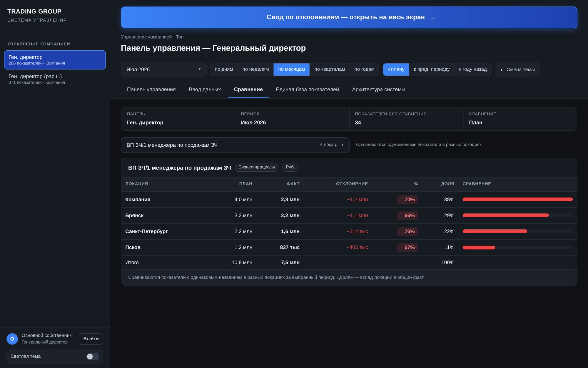Click the Локация column header
The height and width of the screenshot is (368, 588).
tap(137, 184)
